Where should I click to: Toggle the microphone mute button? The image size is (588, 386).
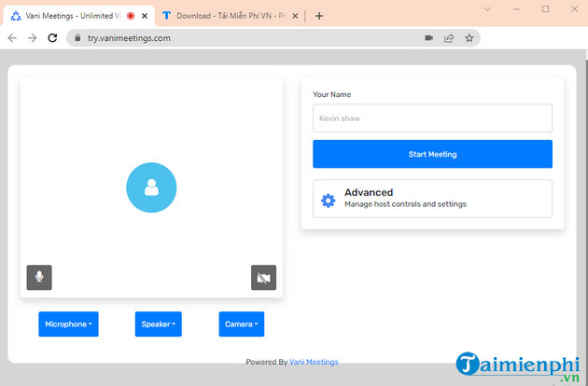point(39,277)
